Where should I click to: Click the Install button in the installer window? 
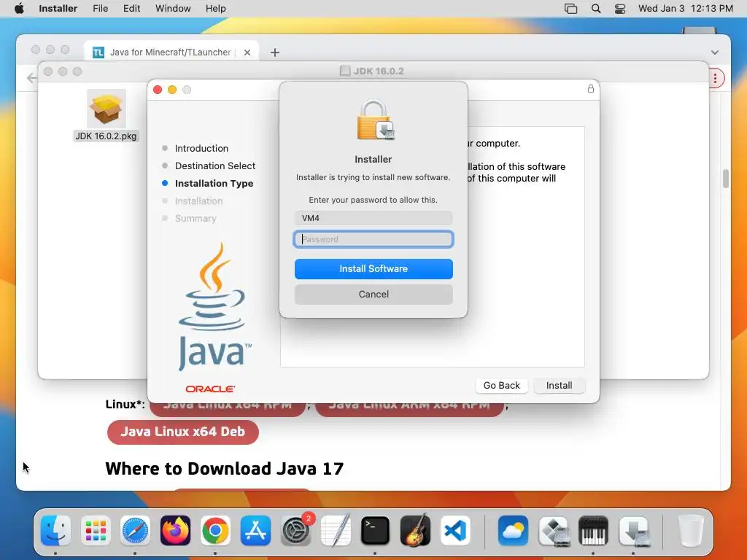click(x=559, y=385)
